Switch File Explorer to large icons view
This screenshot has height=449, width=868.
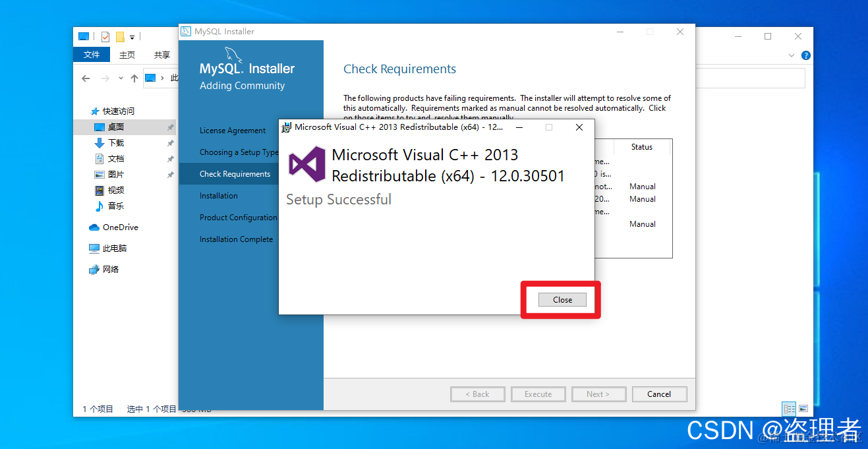tap(803, 409)
